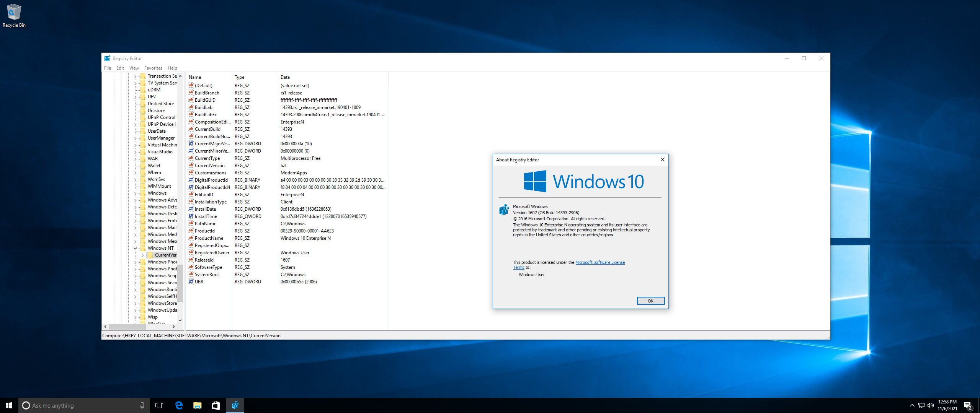Click the tree vertical scrollbar thumb
Screen dimensions: 980x413
click(x=180, y=283)
